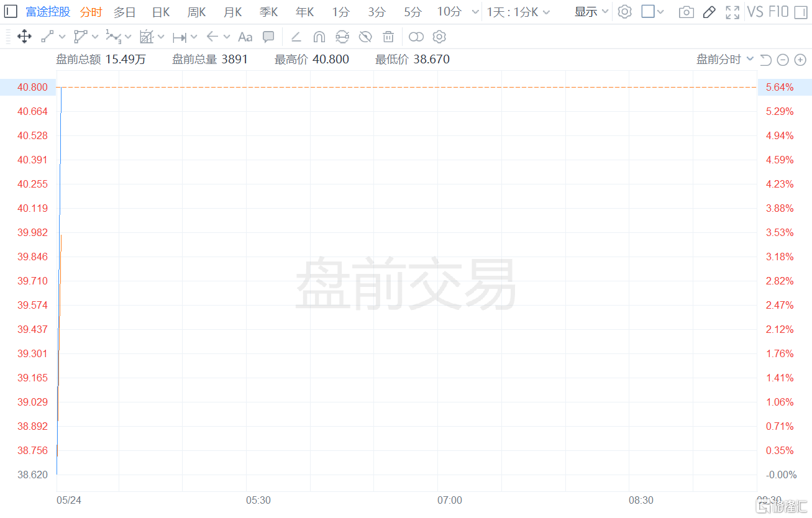Open chart settings gear in toolbar
The image size is (812, 518).
click(x=439, y=37)
